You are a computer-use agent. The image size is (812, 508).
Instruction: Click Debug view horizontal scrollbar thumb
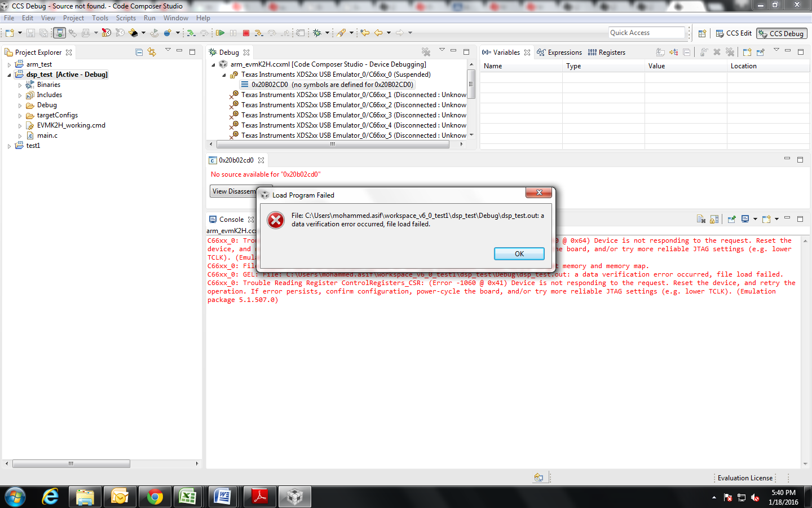[333, 144]
